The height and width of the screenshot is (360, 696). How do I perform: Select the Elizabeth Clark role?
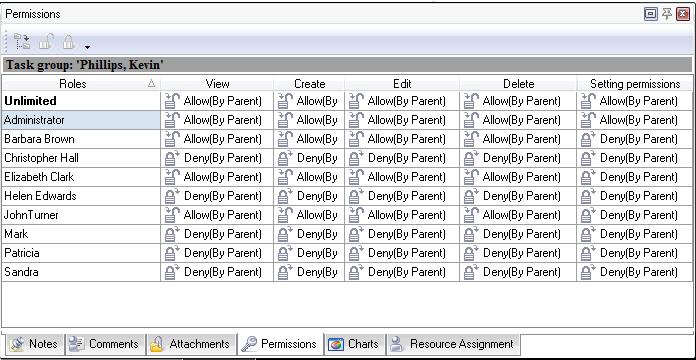pos(81,177)
